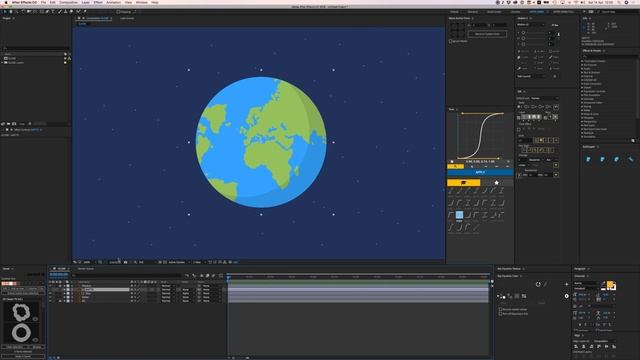Expand the Distort category in Effects & Presets
This screenshot has width=640, height=360.
[582, 87]
